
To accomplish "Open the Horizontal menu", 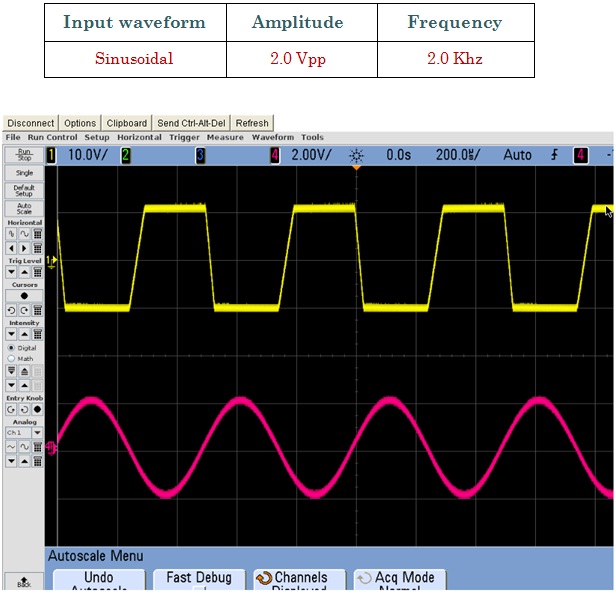I will pos(139,137).
